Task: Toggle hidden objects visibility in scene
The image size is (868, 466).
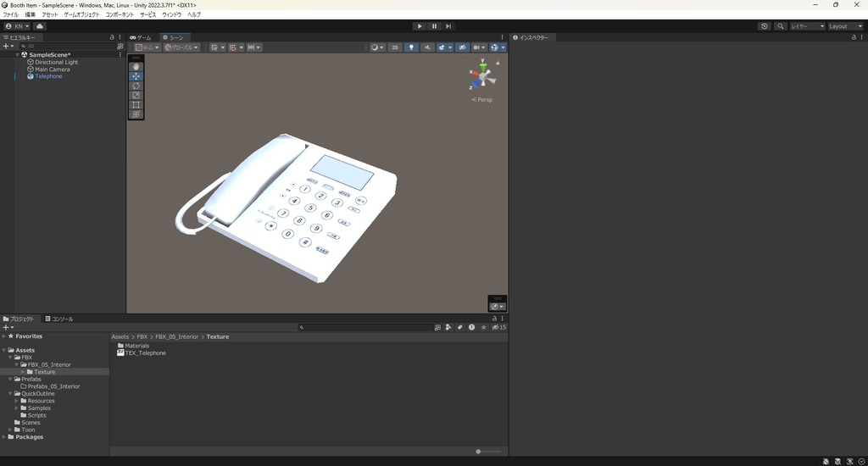Action: (x=462, y=47)
